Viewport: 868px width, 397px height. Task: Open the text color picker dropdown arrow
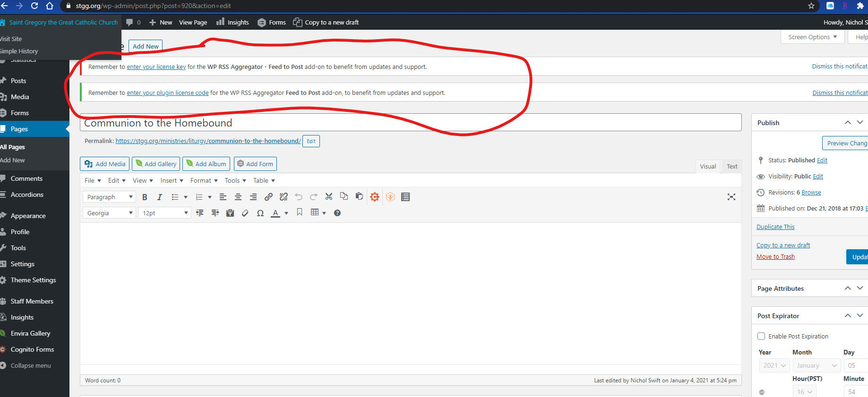pos(286,213)
